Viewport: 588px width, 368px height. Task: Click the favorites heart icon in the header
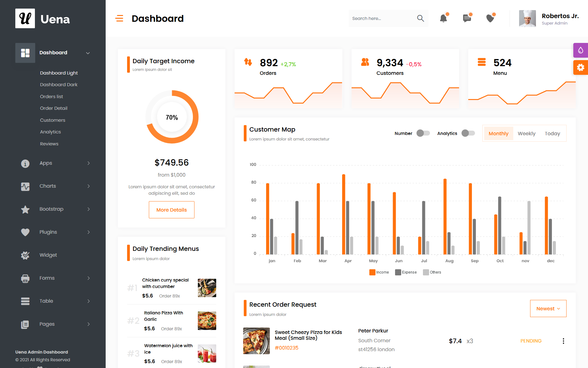tap(490, 18)
